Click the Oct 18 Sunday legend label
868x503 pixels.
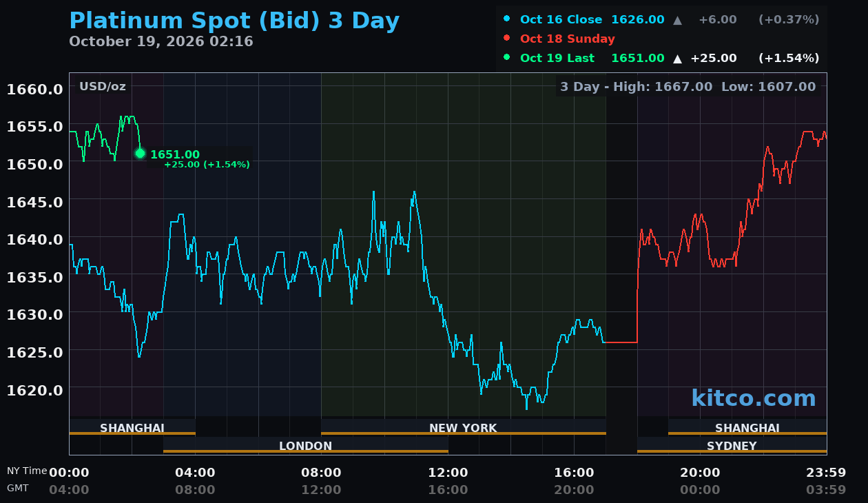568,39
